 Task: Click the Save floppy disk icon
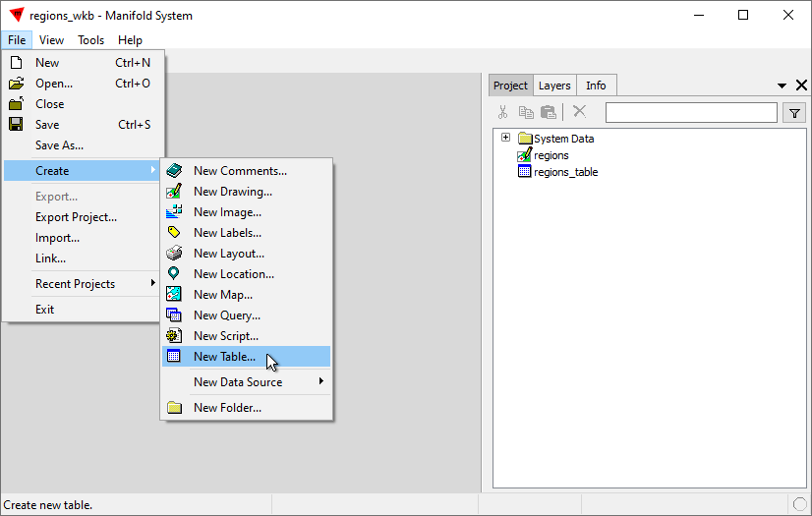pyautogui.click(x=16, y=124)
